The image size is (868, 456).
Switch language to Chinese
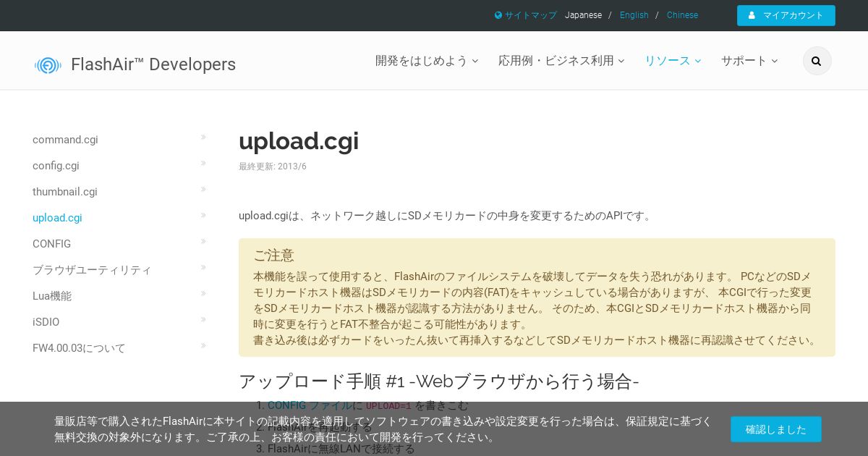682,15
